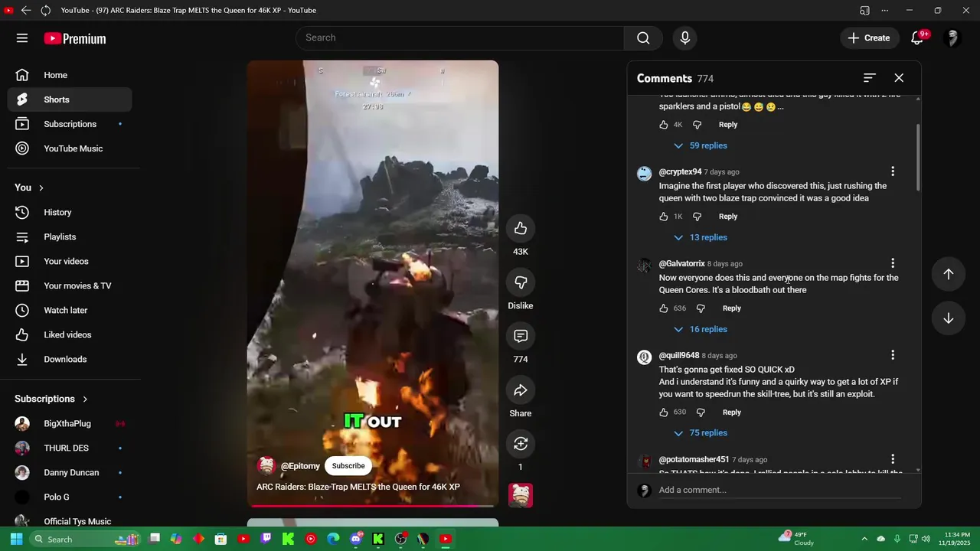Open the Windows Start menu
This screenshot has height=551, width=980.
point(16,539)
